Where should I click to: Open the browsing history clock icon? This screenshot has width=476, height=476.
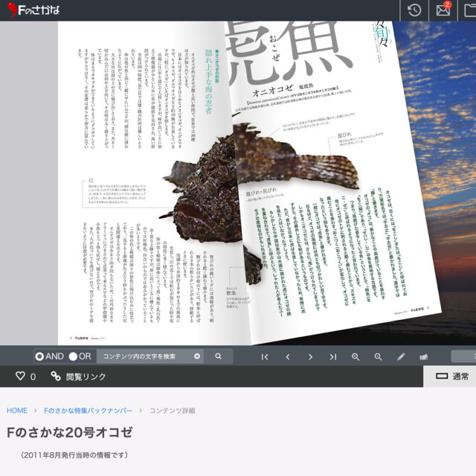[x=414, y=10]
